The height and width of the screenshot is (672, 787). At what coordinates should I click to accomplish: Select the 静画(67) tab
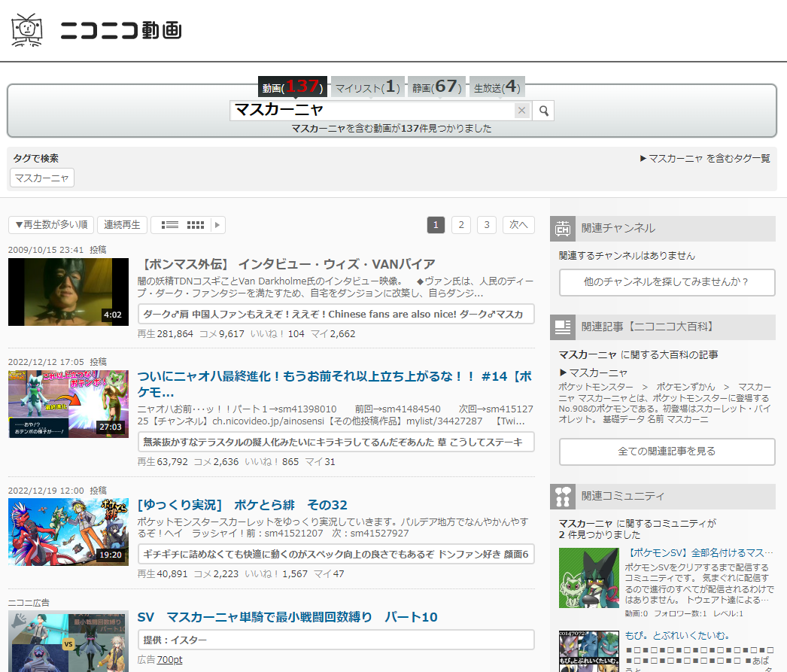pyautogui.click(x=436, y=87)
